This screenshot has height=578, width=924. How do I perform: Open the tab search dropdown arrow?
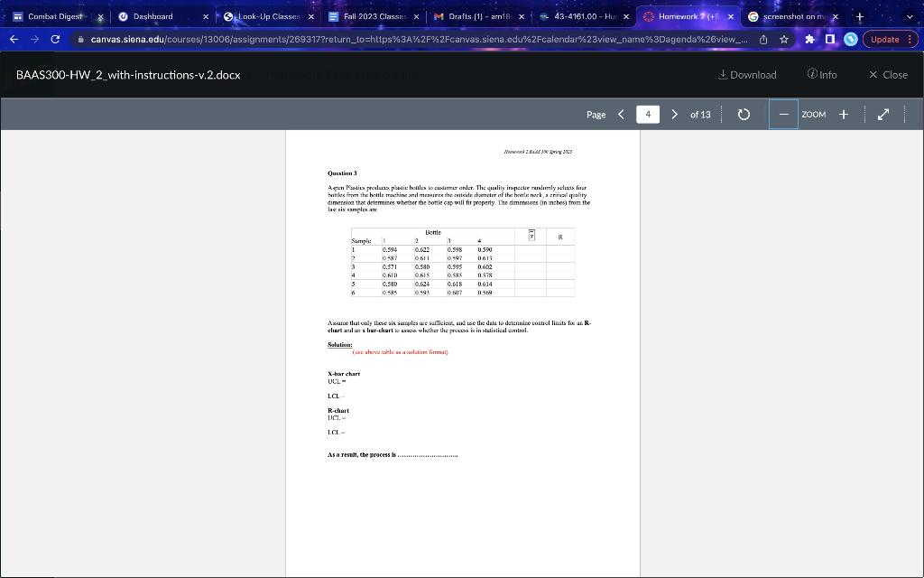click(x=910, y=15)
